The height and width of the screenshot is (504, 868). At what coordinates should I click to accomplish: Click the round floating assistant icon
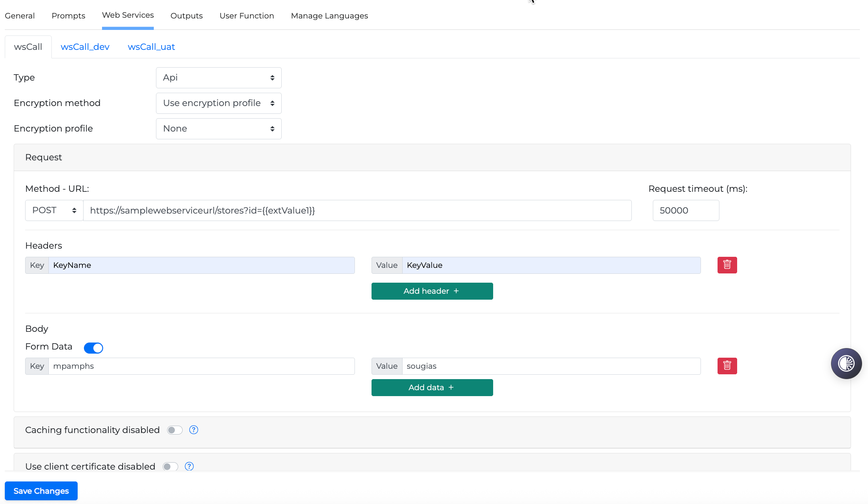(x=846, y=363)
